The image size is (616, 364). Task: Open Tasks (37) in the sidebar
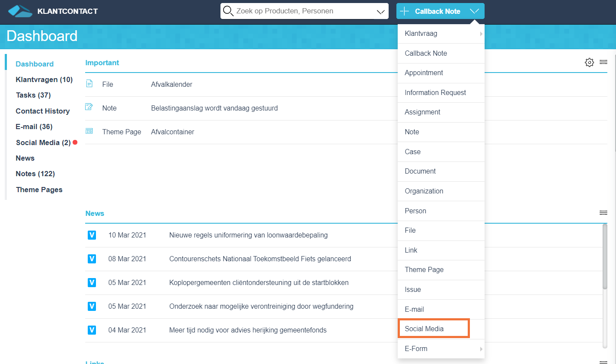[33, 95]
